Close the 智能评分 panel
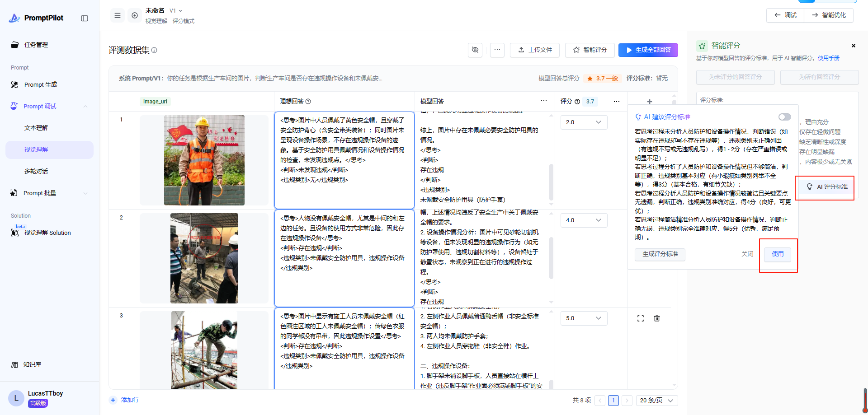The width and height of the screenshot is (868, 415). pyautogui.click(x=854, y=46)
